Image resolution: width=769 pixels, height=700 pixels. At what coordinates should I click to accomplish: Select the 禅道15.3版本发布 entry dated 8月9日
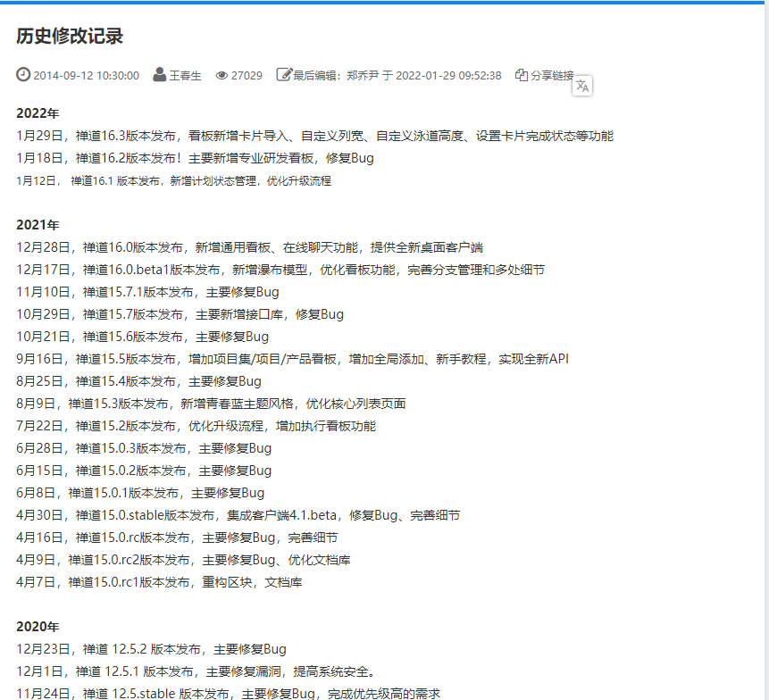pyautogui.click(x=211, y=404)
